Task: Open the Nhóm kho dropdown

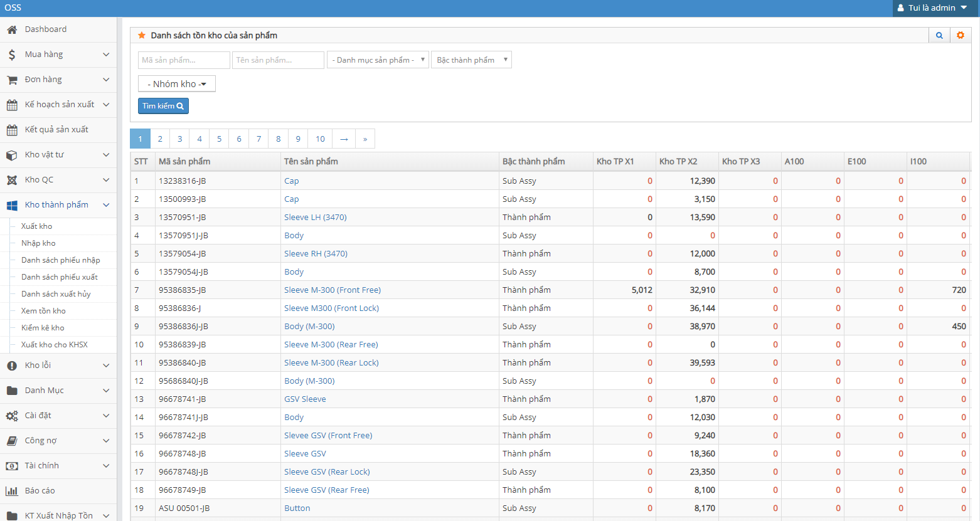Action: 177,83
